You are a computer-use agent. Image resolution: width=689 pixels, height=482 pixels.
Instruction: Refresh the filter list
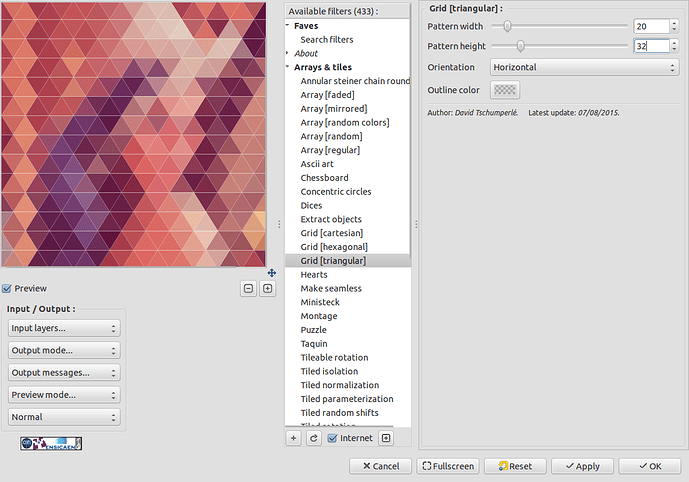pos(313,438)
